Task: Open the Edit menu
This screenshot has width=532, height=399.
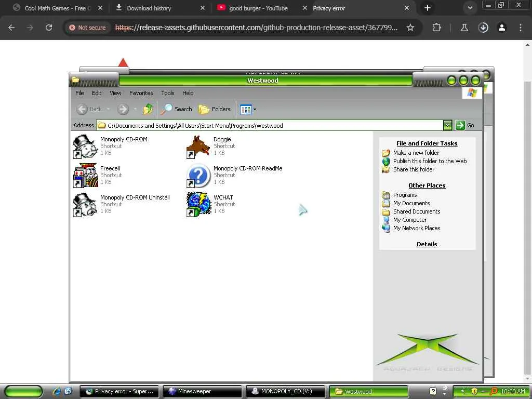Action: [97, 93]
